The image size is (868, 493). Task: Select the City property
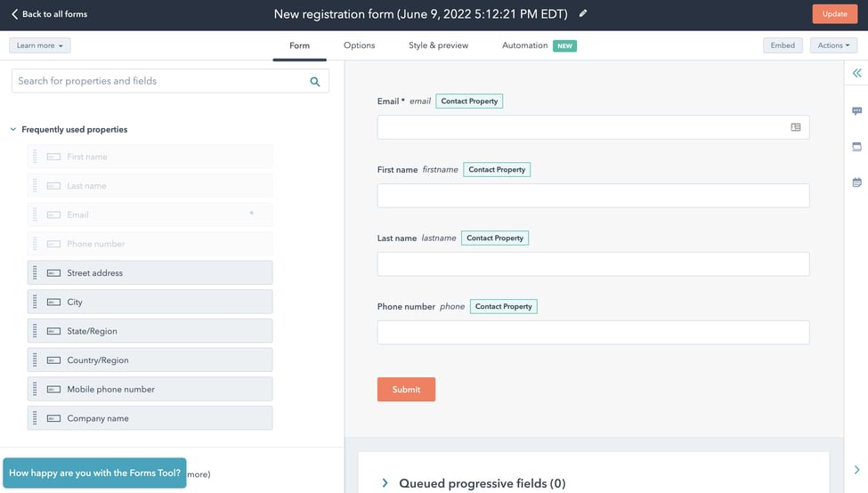[x=150, y=302]
